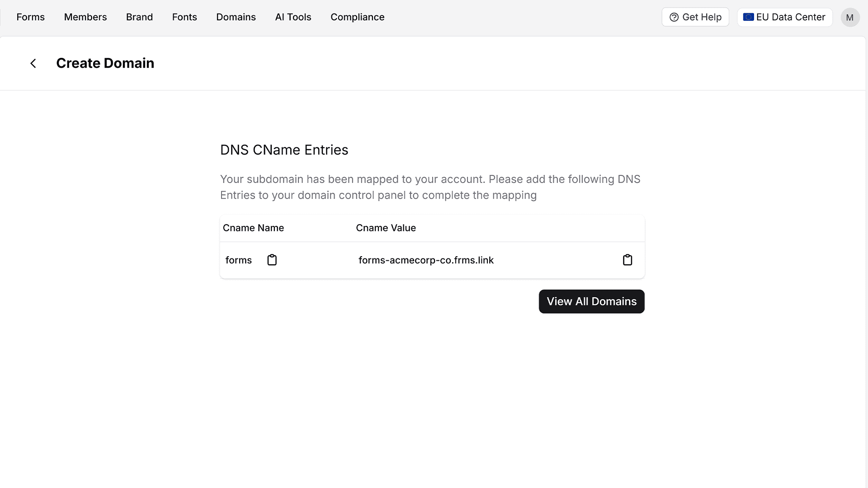Click the 'Create Domain' page title
The width and height of the screenshot is (868, 488).
pyautogui.click(x=105, y=63)
